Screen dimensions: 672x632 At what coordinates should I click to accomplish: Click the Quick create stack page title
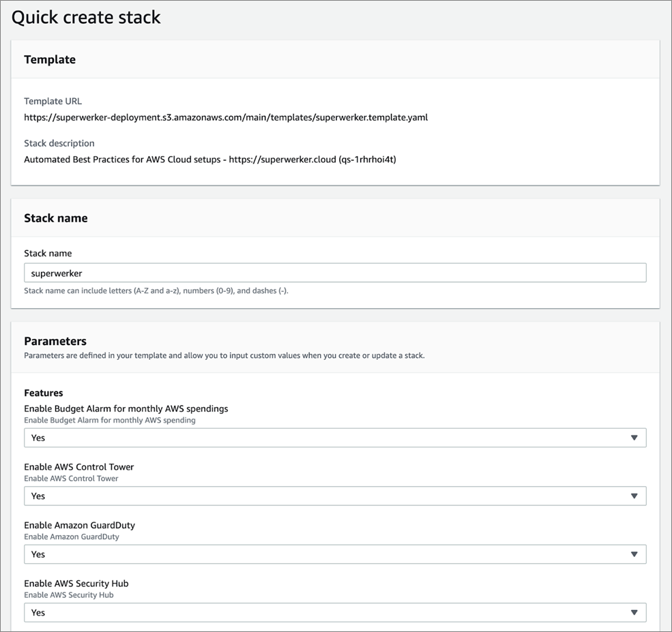click(86, 18)
